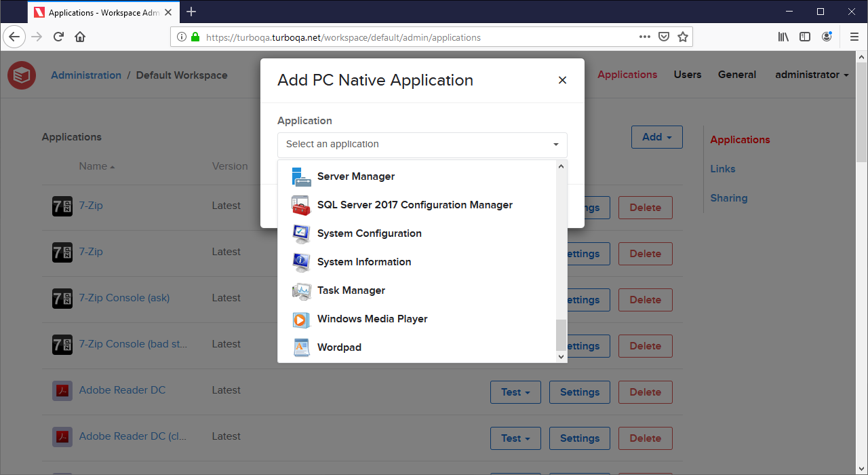Expand the Test dropdown for Adobe Reader DC
Viewport: 868px width, 475px height.
pos(515,392)
